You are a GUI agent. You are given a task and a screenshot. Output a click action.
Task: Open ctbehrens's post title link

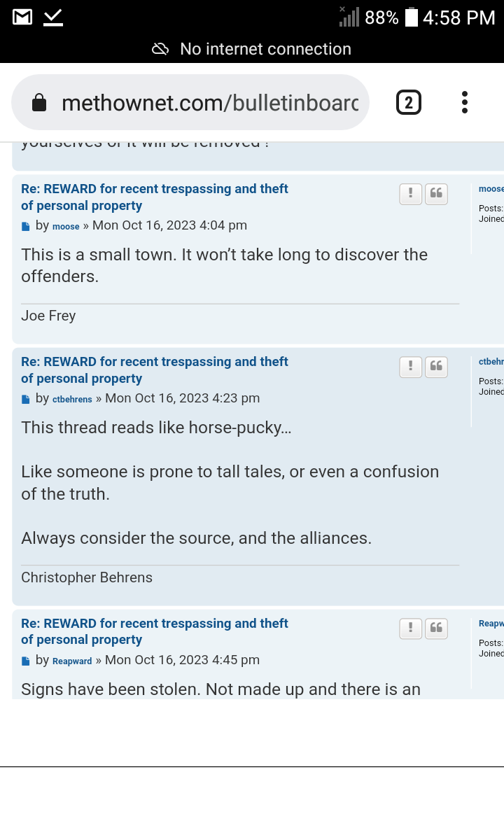(154, 370)
